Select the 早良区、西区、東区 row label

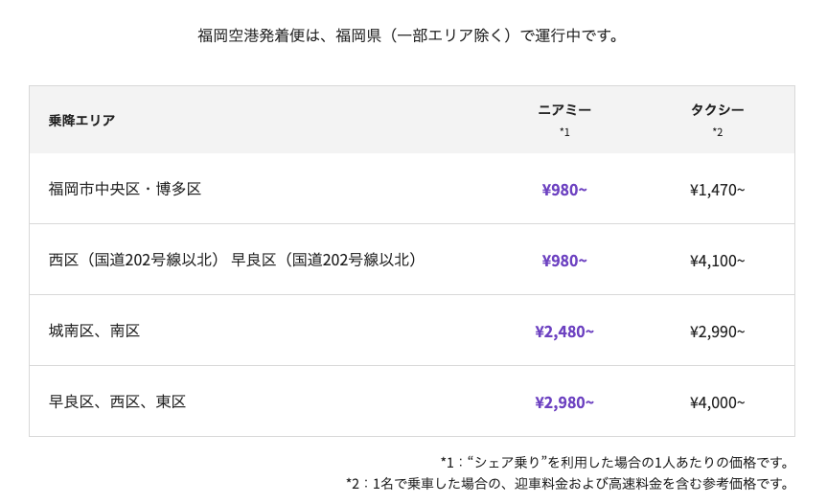tap(117, 401)
